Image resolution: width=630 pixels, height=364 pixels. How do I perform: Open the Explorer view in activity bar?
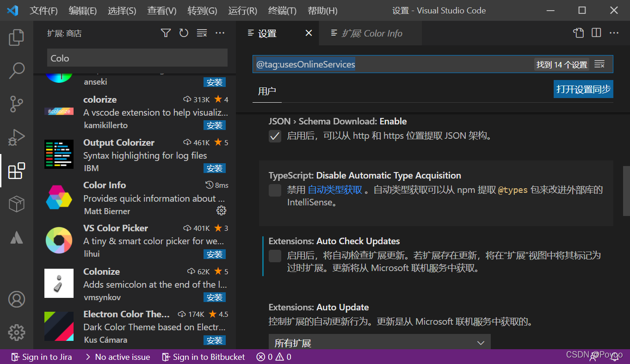pyautogui.click(x=17, y=37)
